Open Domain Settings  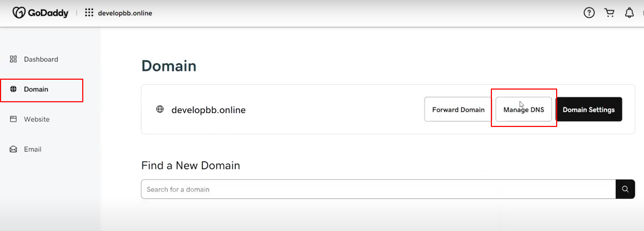[x=589, y=110]
